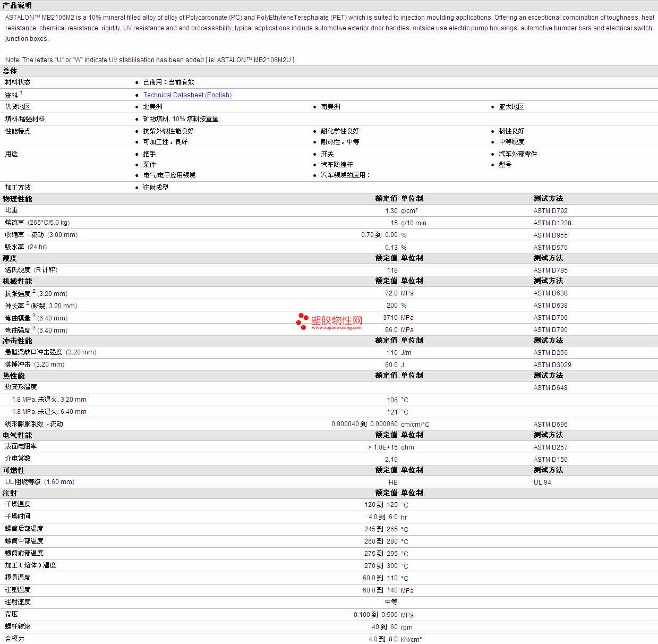
Task: Click ASTM D570 test method
Action: 550,248
